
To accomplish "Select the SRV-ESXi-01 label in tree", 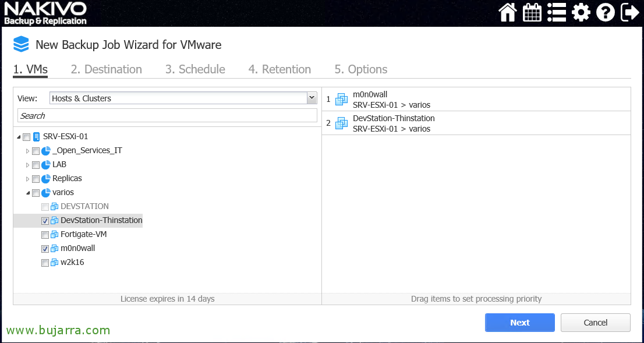I will click(x=65, y=136).
